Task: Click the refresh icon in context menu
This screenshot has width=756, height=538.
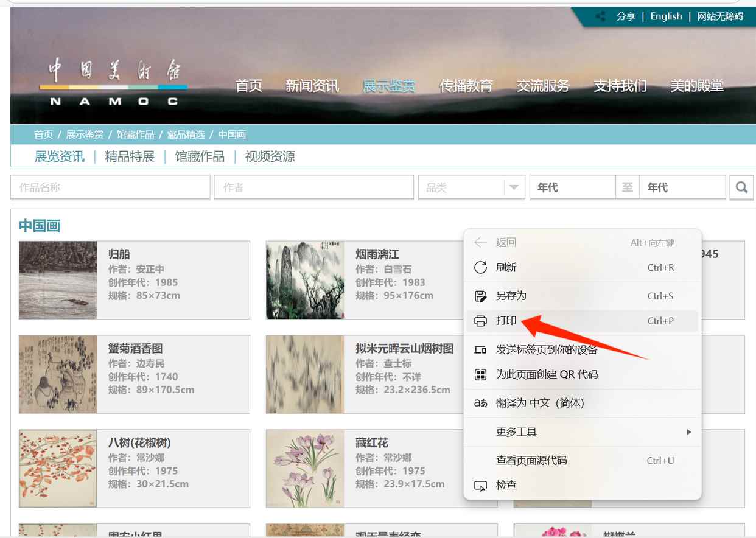Action: click(480, 268)
